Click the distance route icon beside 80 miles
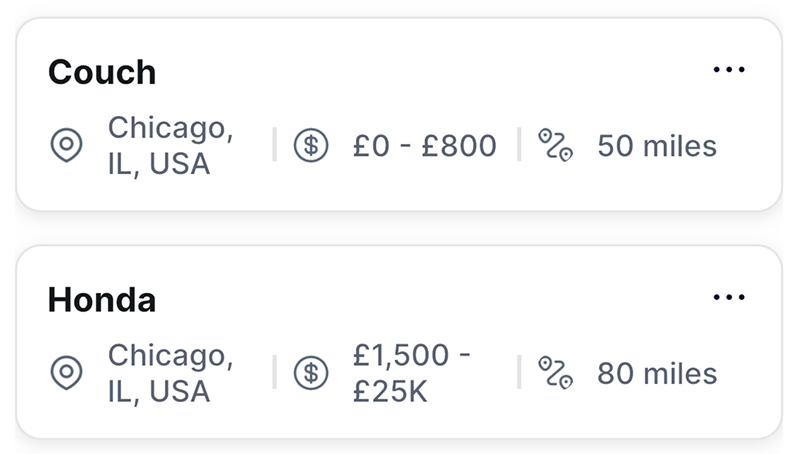 click(x=555, y=373)
